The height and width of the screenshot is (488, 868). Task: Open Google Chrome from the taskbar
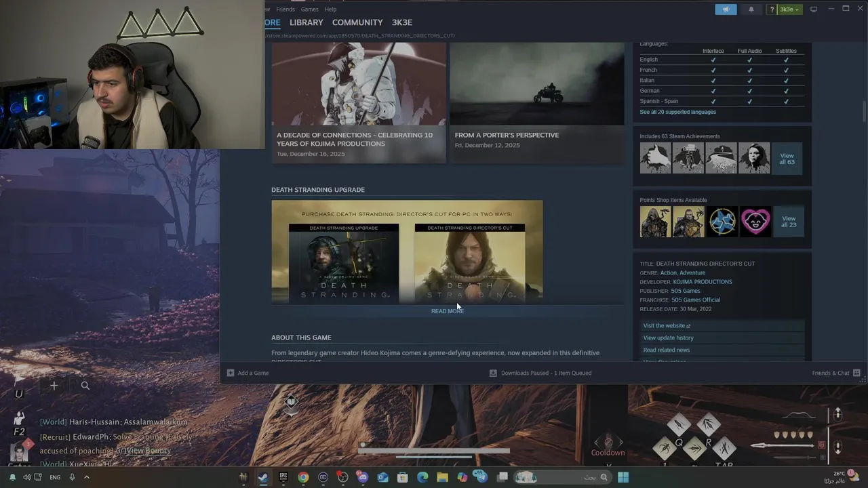tap(303, 477)
